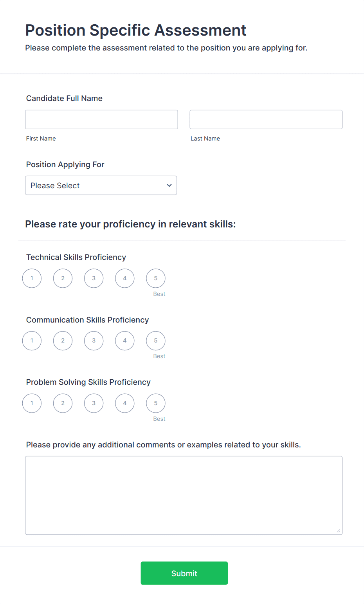Select rating 2 for Technical Skills
The image size is (364, 604).
[x=63, y=278]
